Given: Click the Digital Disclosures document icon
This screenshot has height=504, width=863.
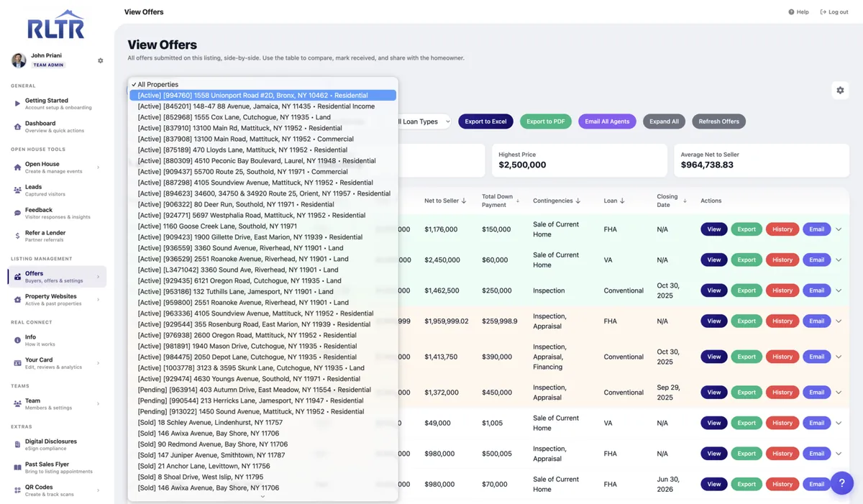Looking at the screenshot, I should 17,444.
